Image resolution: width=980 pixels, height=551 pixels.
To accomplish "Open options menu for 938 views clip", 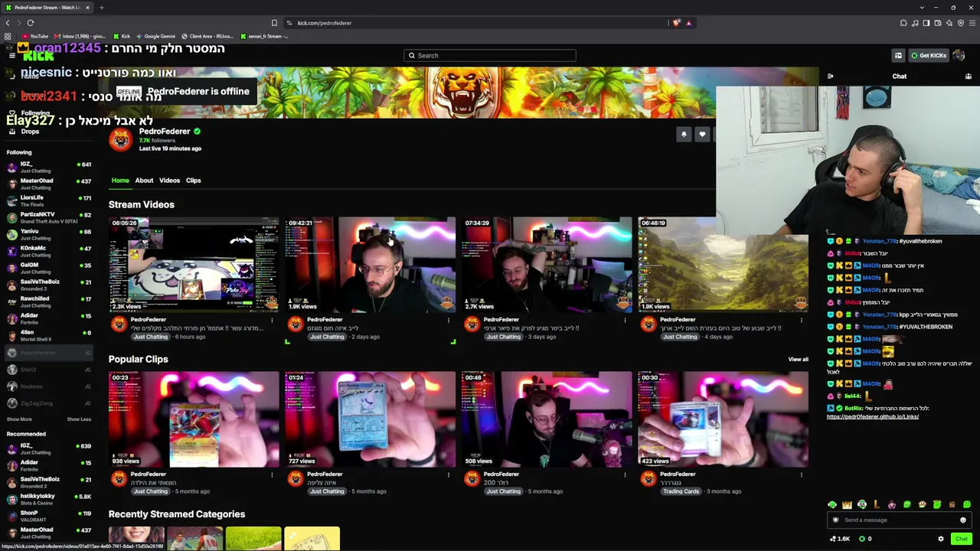I will [x=272, y=474].
